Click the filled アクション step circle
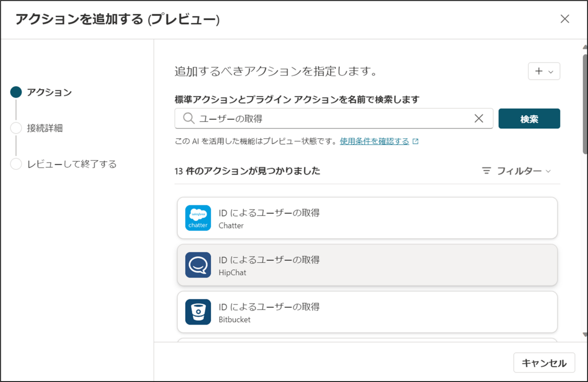588x382 pixels. click(x=16, y=92)
